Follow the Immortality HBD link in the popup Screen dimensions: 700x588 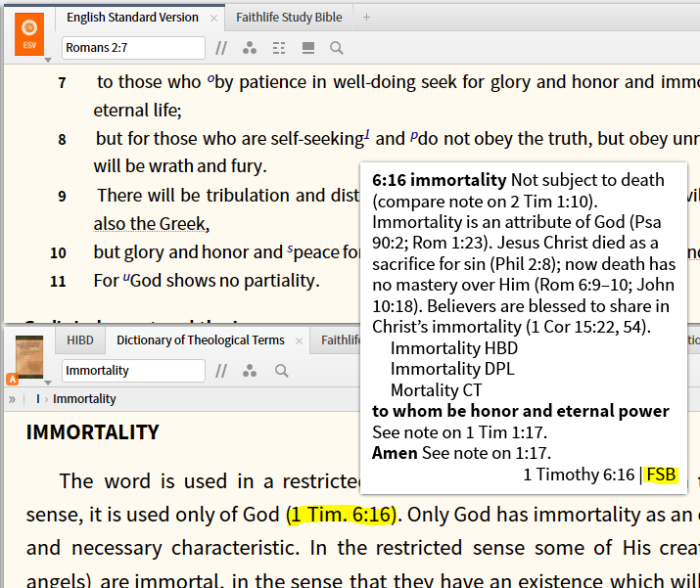(453, 347)
